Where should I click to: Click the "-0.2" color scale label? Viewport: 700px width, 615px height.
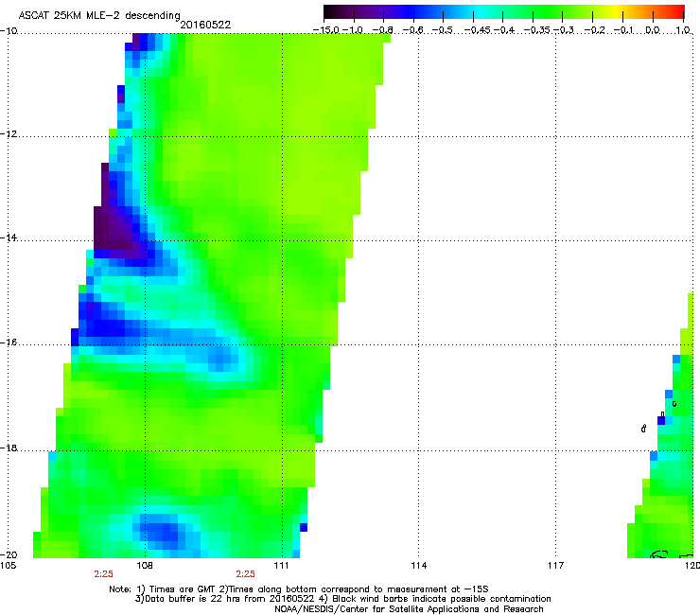[x=595, y=30]
